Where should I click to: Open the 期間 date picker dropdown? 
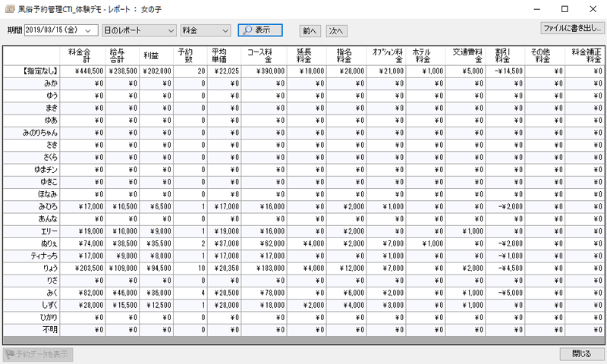92,30
